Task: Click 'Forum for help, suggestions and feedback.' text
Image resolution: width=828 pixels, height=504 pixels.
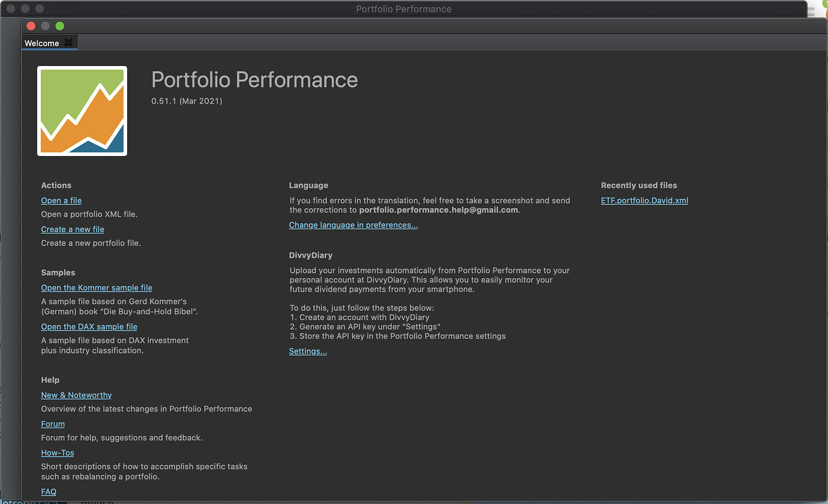Action: [x=122, y=437]
